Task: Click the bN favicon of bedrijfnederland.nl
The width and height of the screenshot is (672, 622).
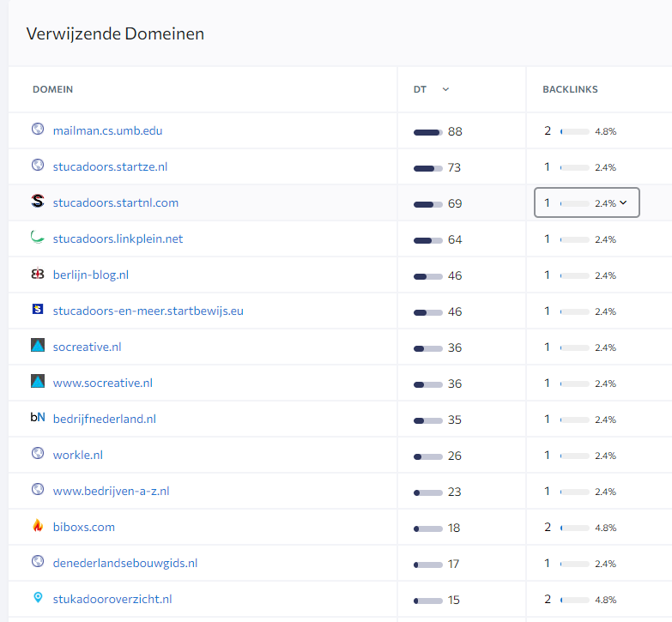Action: tap(38, 417)
